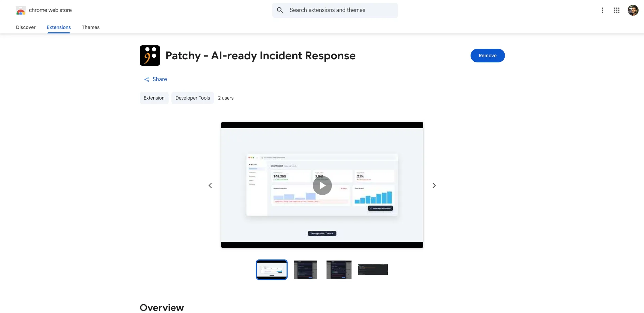The image size is (644, 313).
Task: Remove the Patchy extension
Action: pyautogui.click(x=488, y=56)
